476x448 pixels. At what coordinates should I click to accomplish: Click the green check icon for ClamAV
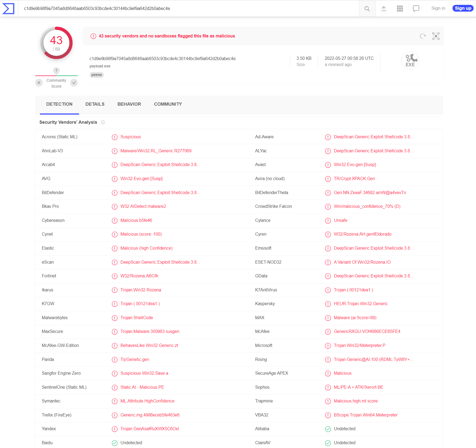[328, 443]
